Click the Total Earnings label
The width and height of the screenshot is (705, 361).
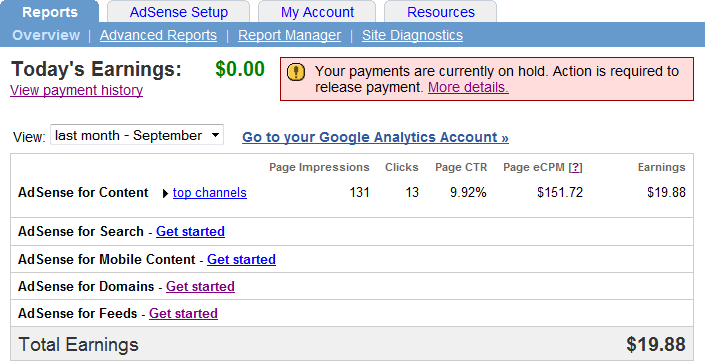[x=79, y=345]
